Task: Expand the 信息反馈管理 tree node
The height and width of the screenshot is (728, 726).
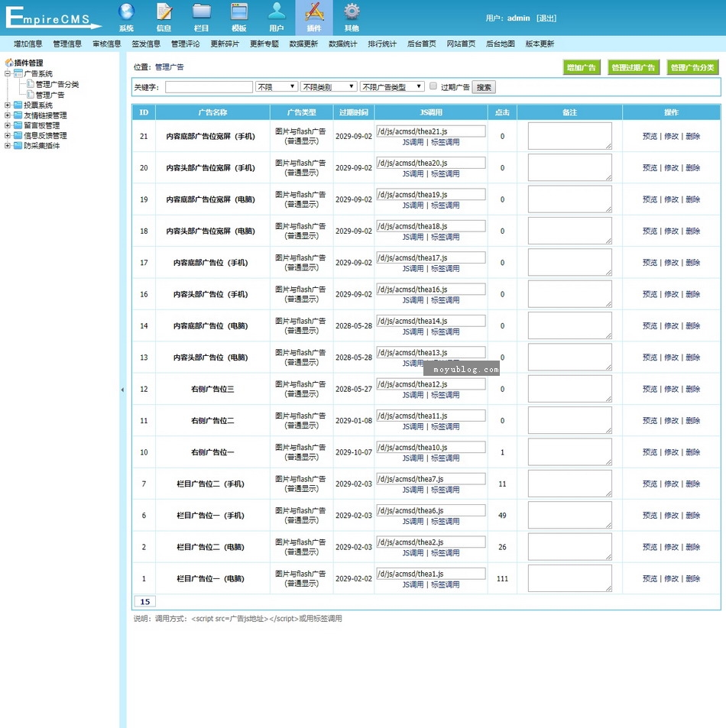Action: point(8,135)
